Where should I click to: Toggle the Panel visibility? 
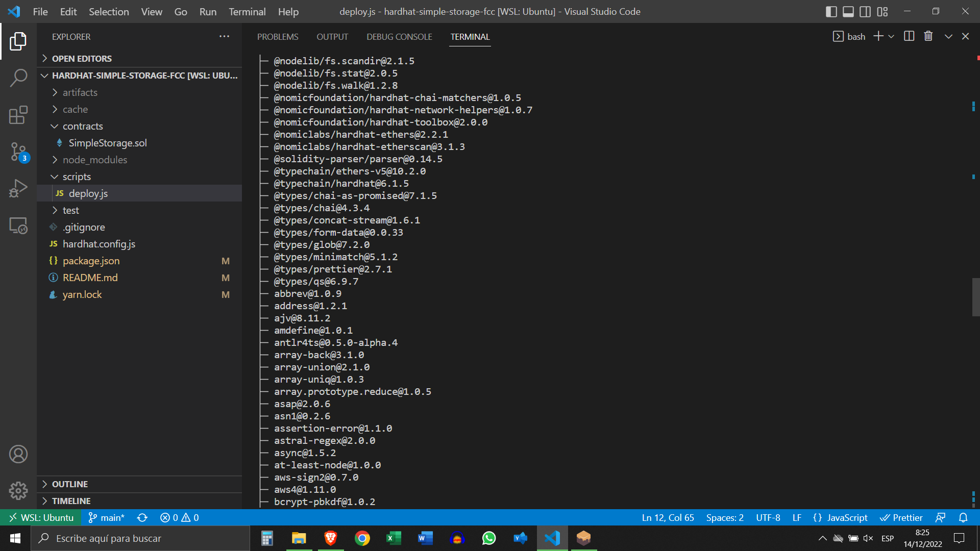pos(848,11)
